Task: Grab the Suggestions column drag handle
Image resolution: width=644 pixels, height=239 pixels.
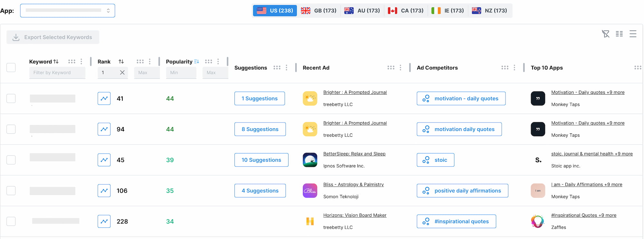Action: point(277,68)
